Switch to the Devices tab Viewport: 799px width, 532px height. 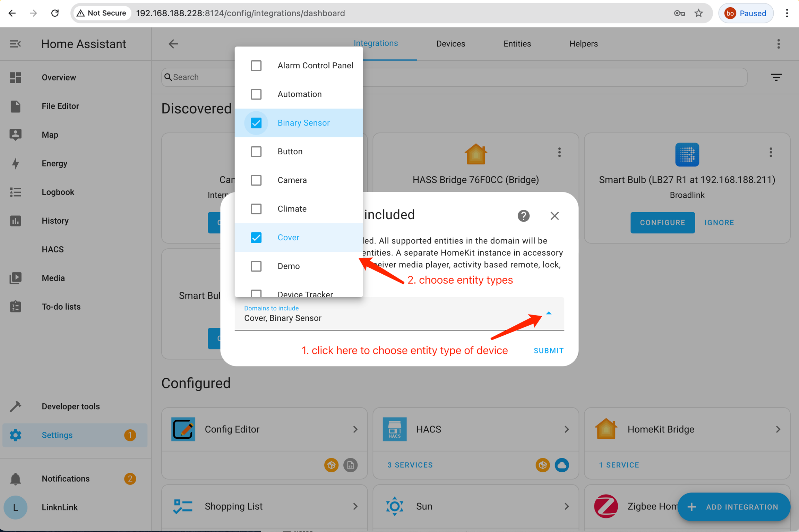(x=450, y=44)
